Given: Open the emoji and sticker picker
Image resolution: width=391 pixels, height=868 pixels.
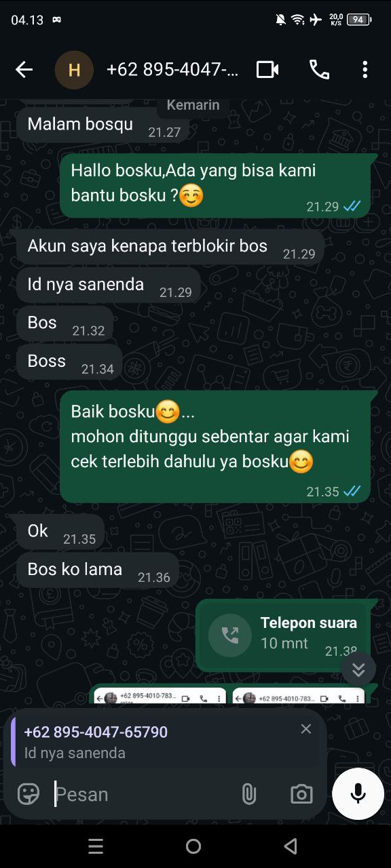Looking at the screenshot, I should (29, 794).
